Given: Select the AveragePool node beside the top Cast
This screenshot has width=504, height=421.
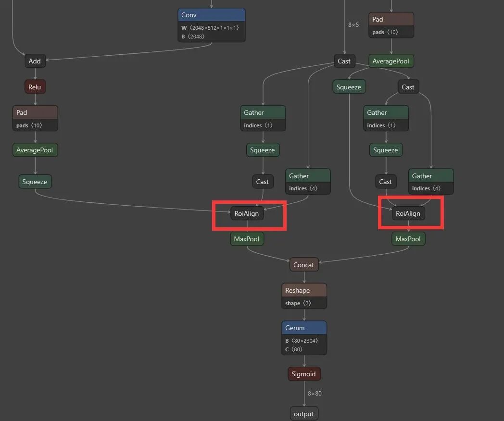Looking at the screenshot, I should (x=391, y=61).
